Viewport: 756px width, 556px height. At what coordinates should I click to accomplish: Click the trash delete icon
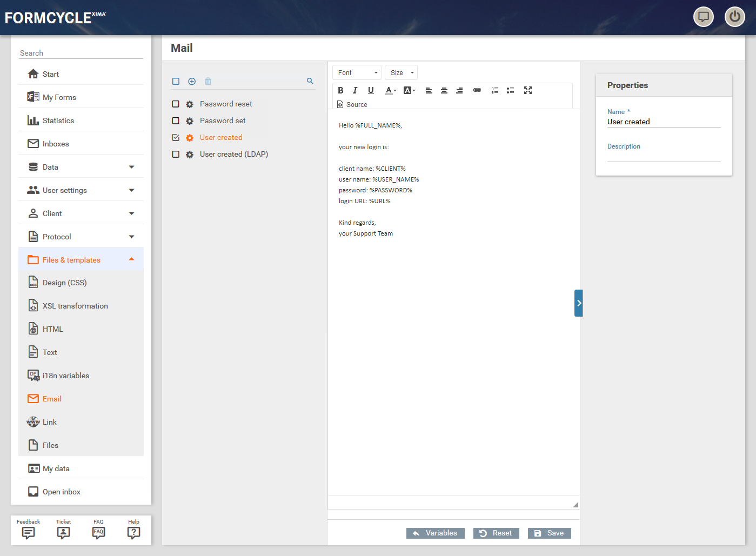(x=208, y=81)
